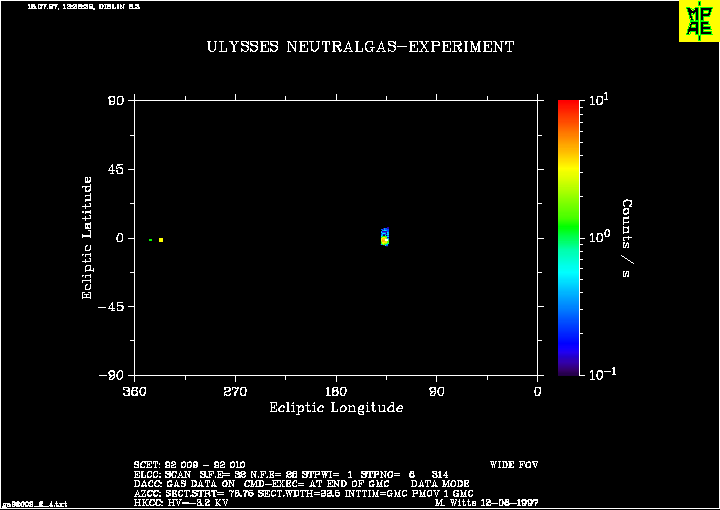The image size is (720, 510).
Task: Click the file name text at bottom left
Action: pos(35,504)
